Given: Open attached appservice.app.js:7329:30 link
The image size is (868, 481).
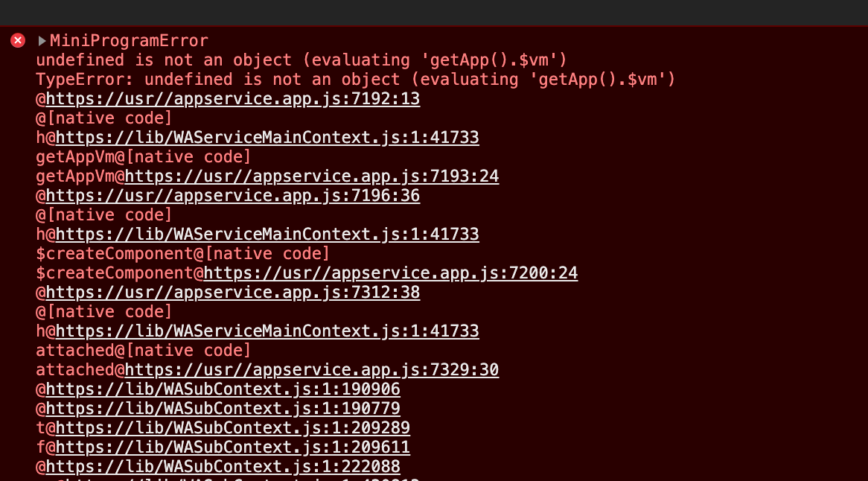Looking at the screenshot, I should [312, 370].
